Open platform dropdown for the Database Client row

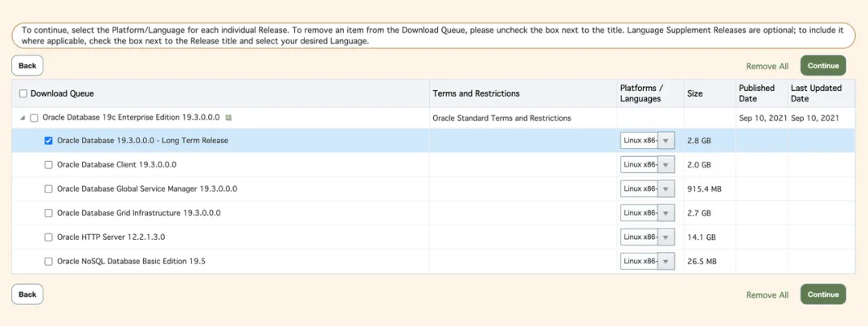648,165
